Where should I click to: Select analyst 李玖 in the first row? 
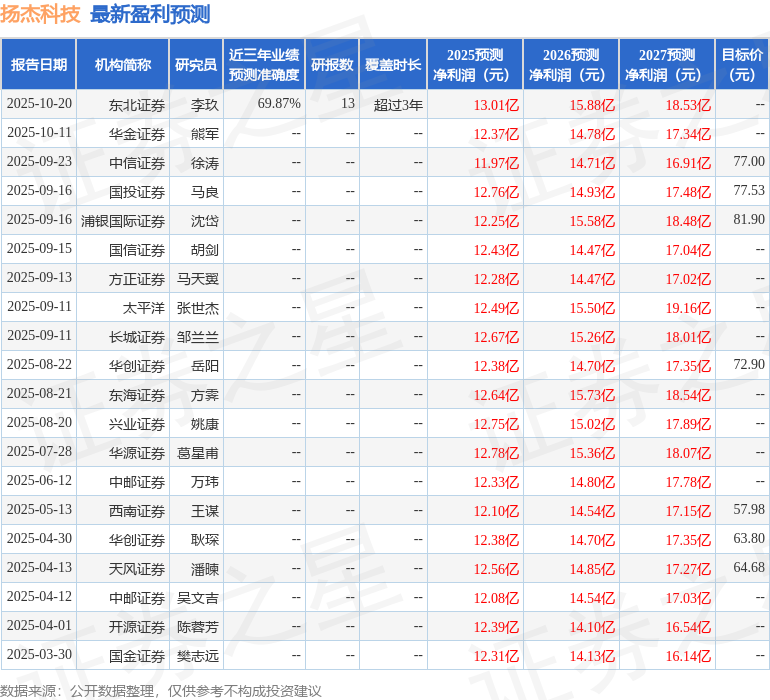(x=205, y=105)
